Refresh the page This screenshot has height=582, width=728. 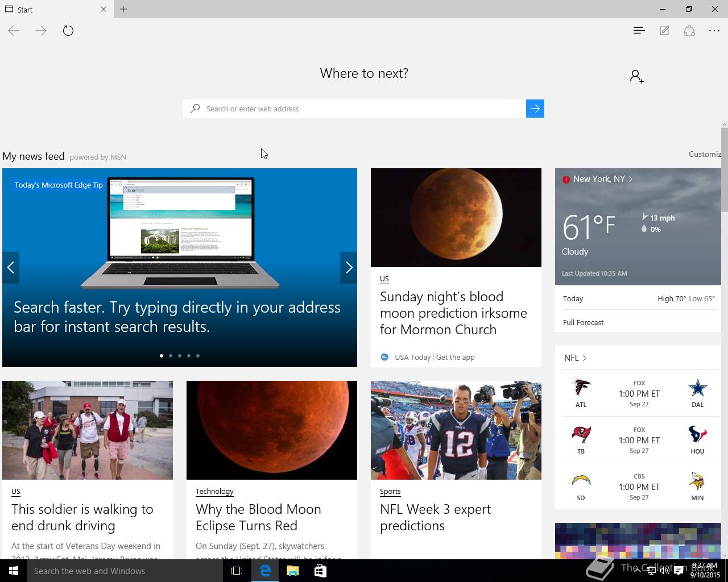pos(68,31)
